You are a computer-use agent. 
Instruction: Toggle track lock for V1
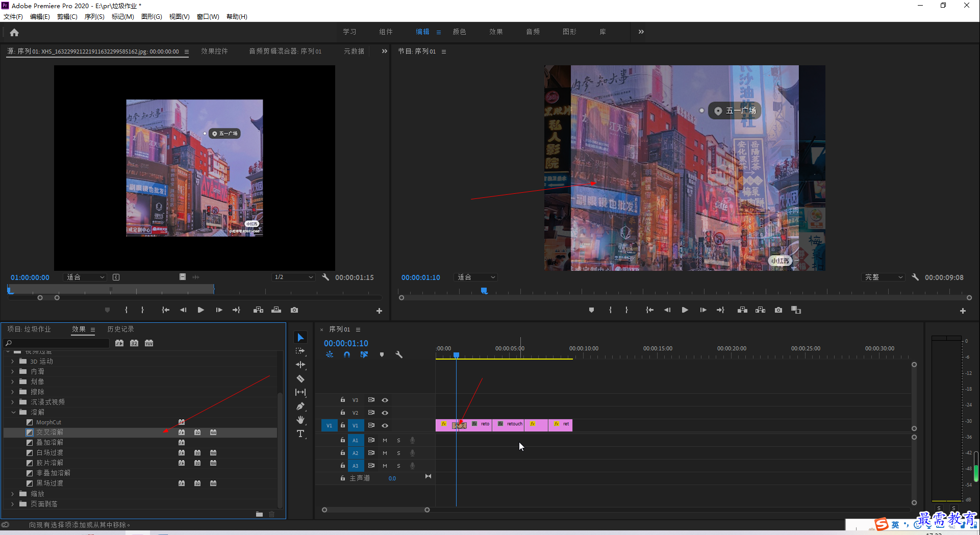343,425
